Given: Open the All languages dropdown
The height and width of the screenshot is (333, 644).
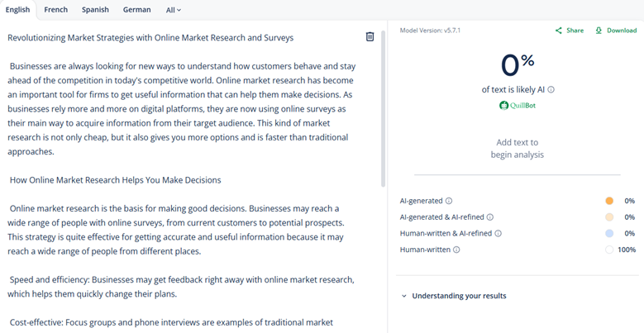Looking at the screenshot, I should click(x=173, y=10).
